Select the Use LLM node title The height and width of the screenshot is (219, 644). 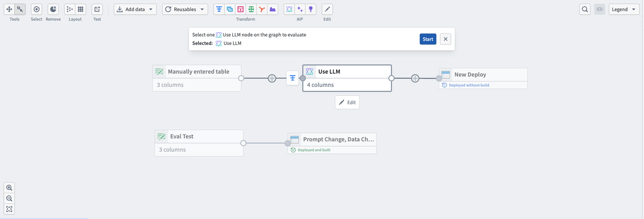tap(329, 71)
